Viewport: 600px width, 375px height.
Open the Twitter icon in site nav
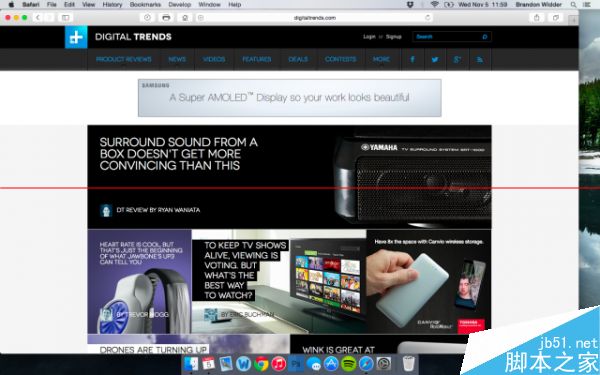coord(435,59)
